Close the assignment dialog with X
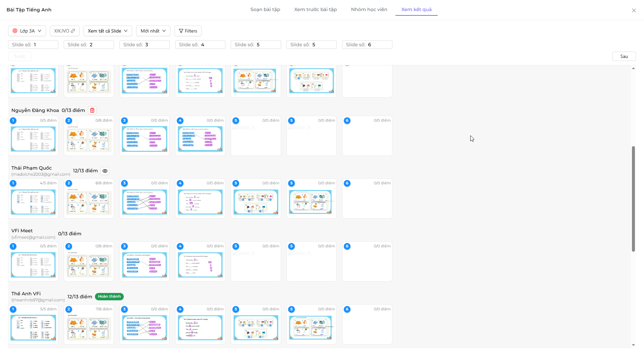 (x=634, y=10)
